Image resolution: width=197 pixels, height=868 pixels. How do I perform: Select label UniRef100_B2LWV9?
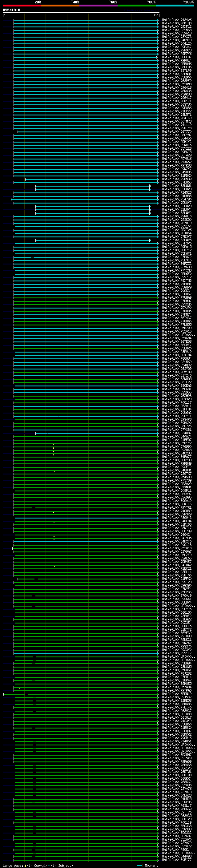[177, 206]
